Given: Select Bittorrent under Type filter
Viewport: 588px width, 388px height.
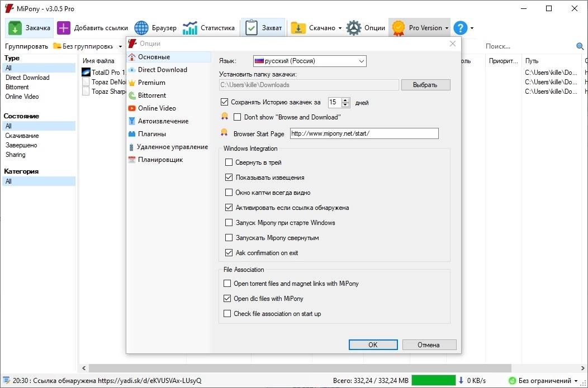Looking at the screenshot, I should (x=17, y=87).
